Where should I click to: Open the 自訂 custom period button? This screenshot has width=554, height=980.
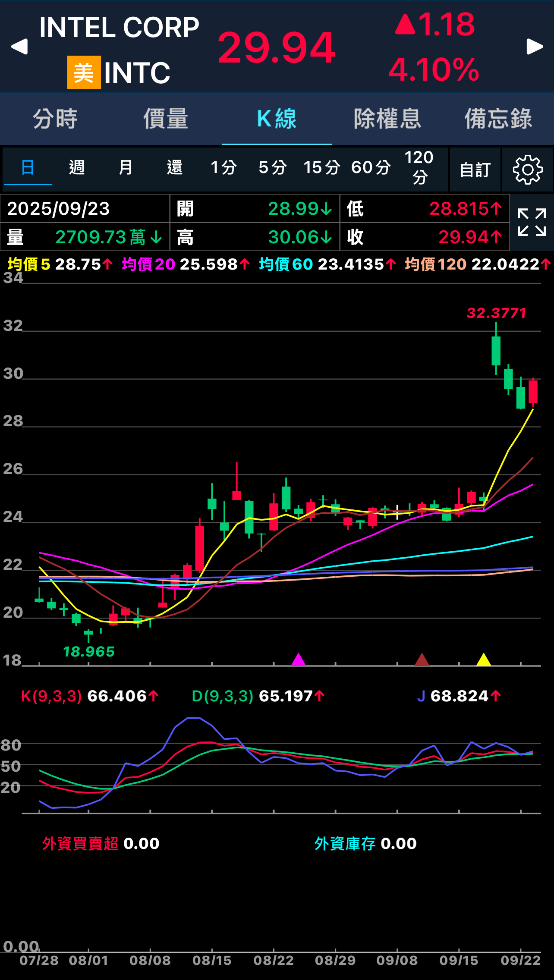(x=475, y=170)
